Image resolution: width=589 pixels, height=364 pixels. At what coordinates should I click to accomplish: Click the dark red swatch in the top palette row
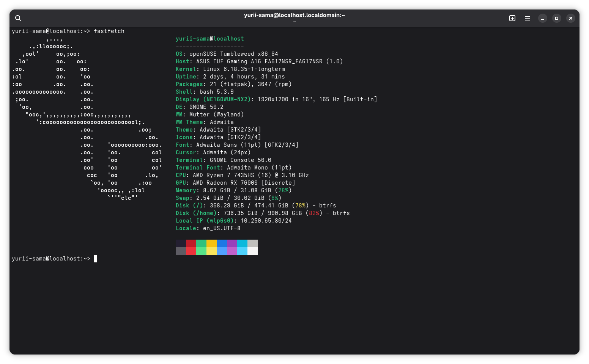click(x=191, y=243)
